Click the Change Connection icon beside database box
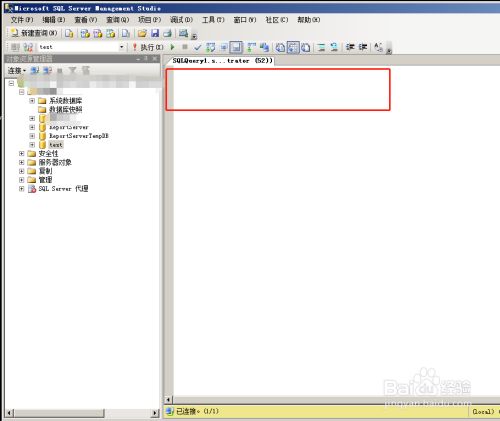Image resolution: width=500 pixels, height=421 pixels. [28, 47]
